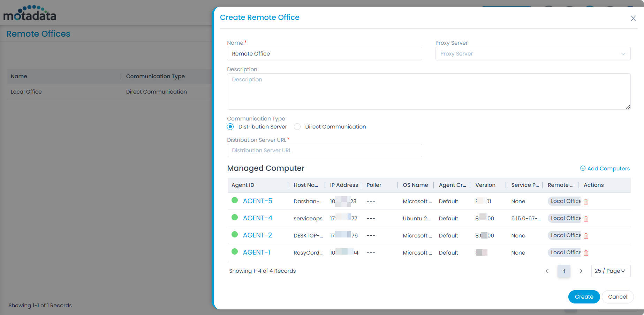Open the AGENT-5 link

click(x=257, y=201)
